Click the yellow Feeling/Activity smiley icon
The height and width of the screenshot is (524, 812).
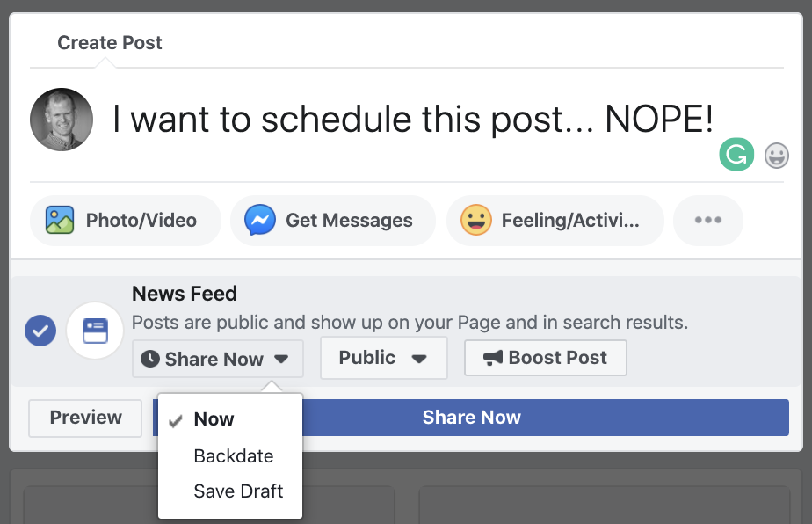coord(476,221)
